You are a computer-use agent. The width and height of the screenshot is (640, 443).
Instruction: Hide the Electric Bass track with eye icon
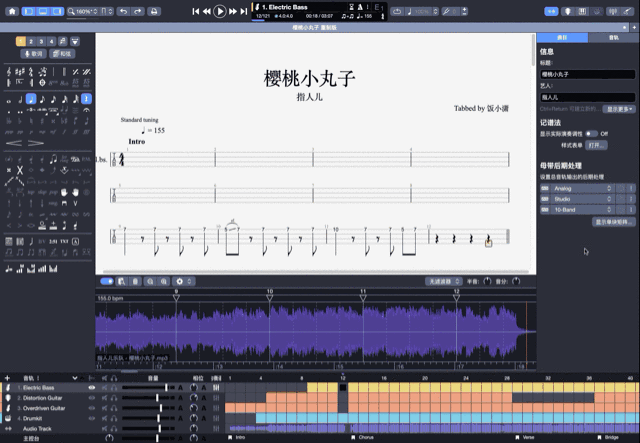point(92,387)
